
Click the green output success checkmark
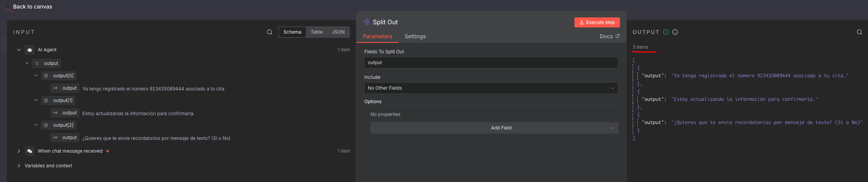(x=666, y=32)
